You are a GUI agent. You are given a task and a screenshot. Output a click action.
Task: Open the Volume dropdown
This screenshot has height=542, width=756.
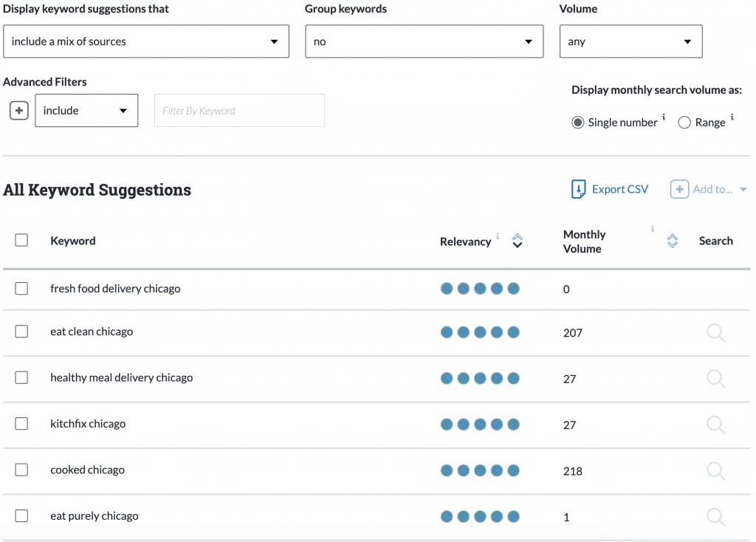(x=630, y=41)
